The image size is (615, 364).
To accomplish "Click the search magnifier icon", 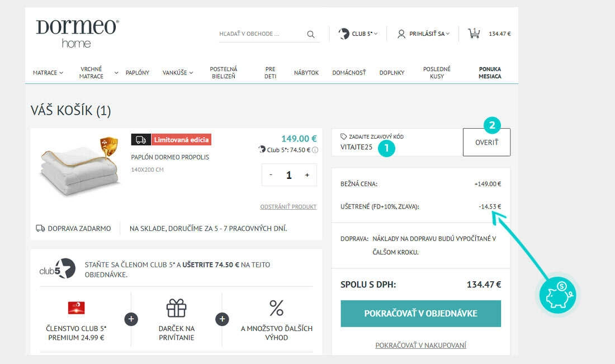I will coord(311,34).
